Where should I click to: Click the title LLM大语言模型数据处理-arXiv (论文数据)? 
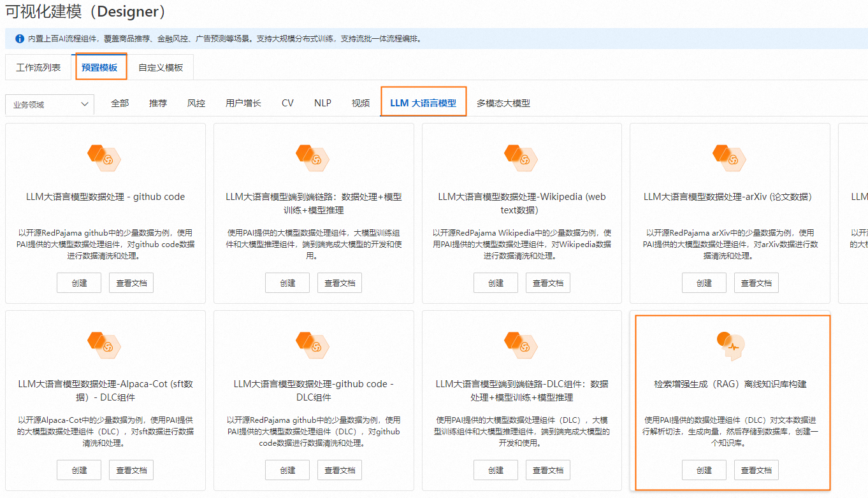(x=730, y=197)
